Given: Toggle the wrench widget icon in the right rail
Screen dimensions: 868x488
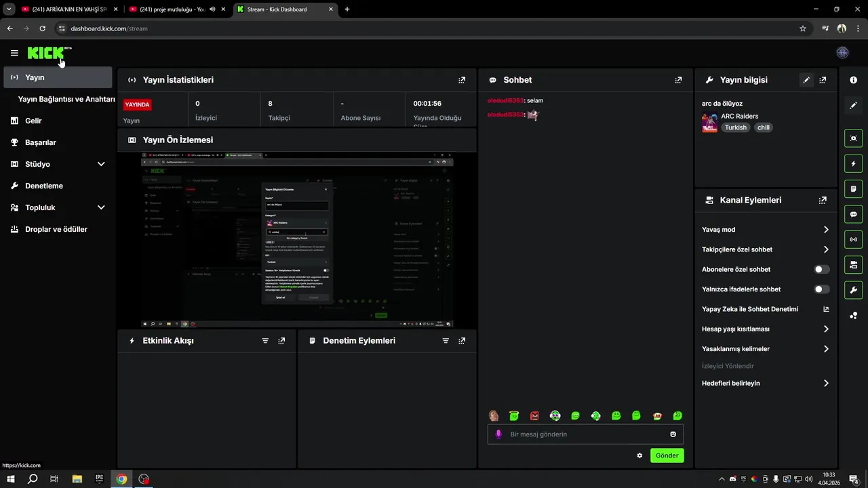Looking at the screenshot, I should pos(854,290).
